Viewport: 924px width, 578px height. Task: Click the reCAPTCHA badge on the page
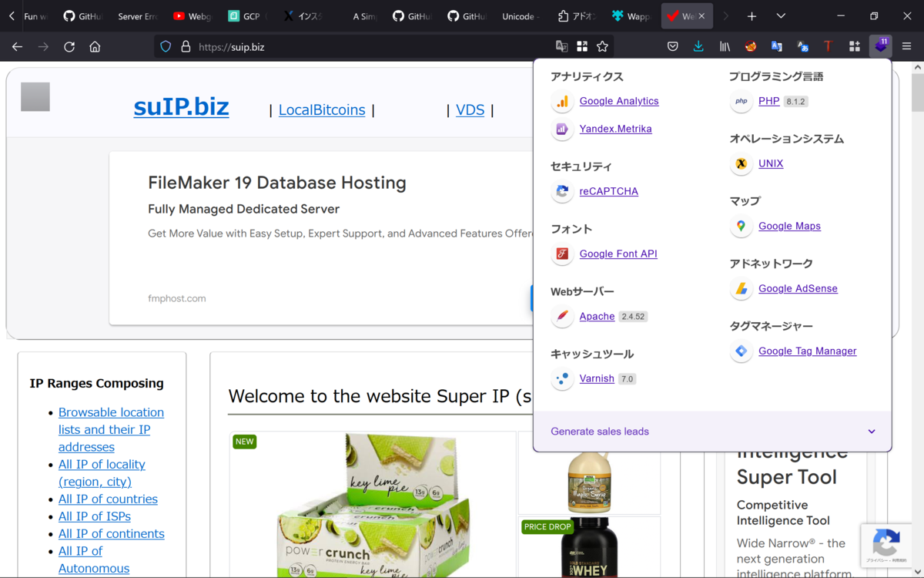pyautogui.click(x=886, y=546)
